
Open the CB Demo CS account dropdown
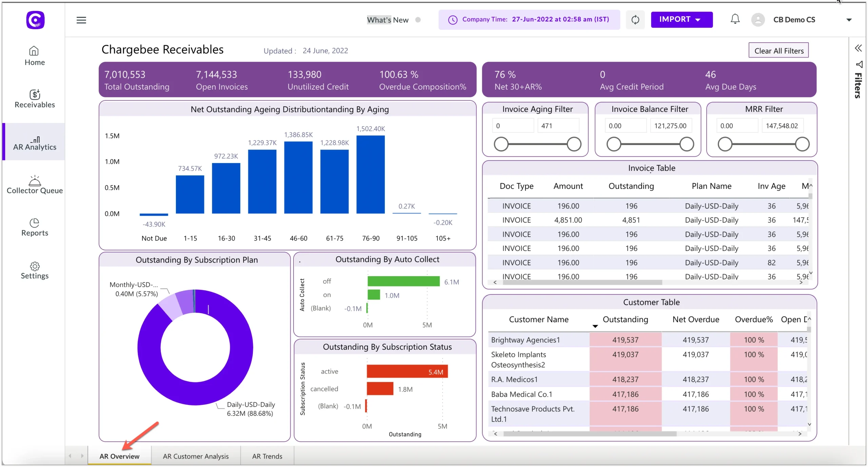click(x=849, y=20)
